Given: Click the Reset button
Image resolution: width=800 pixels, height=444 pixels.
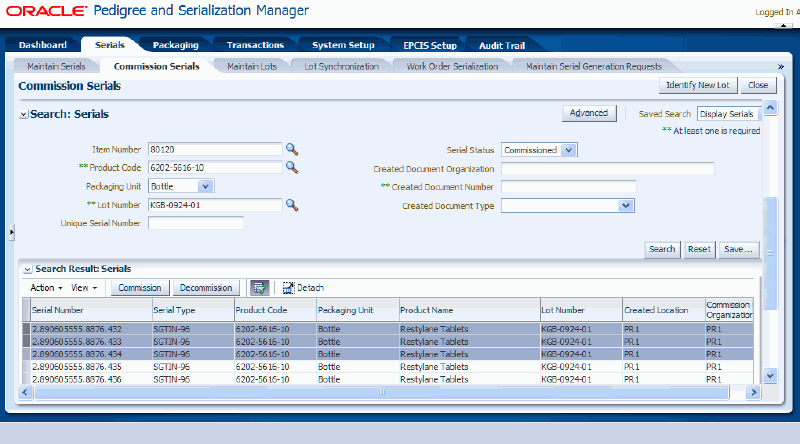Looking at the screenshot, I should tap(699, 249).
